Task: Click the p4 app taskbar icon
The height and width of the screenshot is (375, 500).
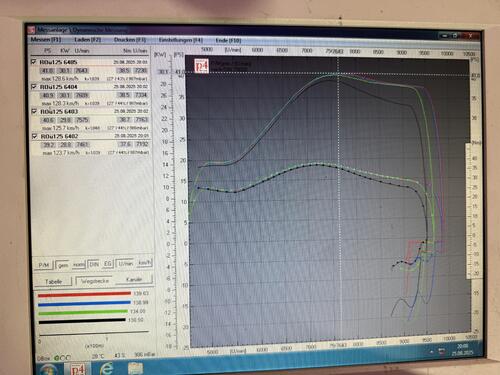Action: (78, 369)
